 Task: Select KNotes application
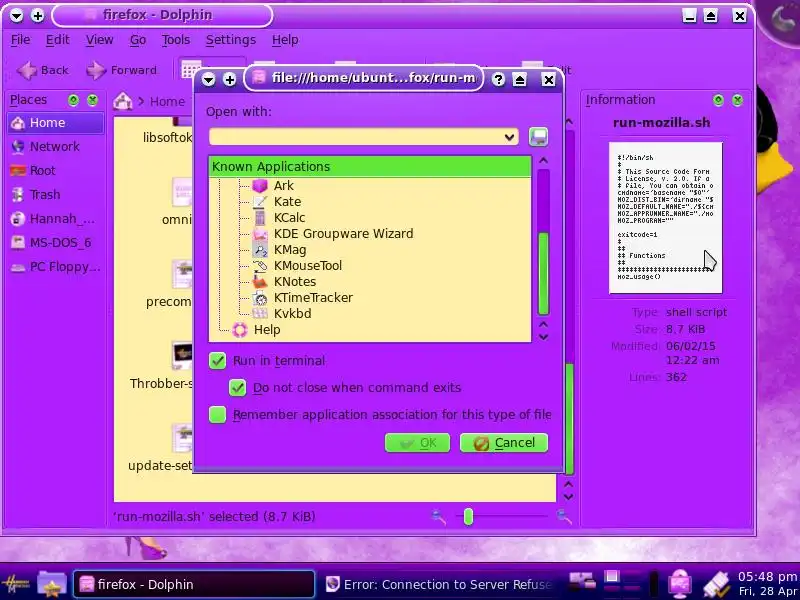pos(294,282)
